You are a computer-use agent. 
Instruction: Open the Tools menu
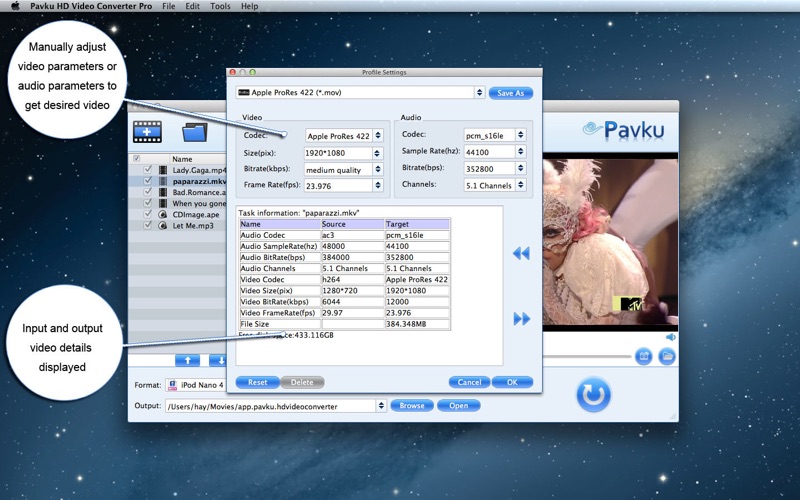[x=220, y=6]
